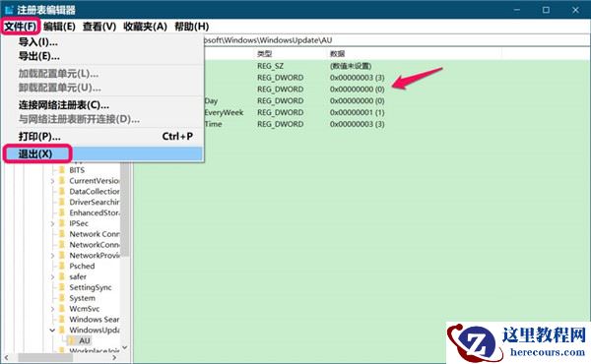Select the SettingSync tree key
The image size is (591, 364).
click(91, 287)
